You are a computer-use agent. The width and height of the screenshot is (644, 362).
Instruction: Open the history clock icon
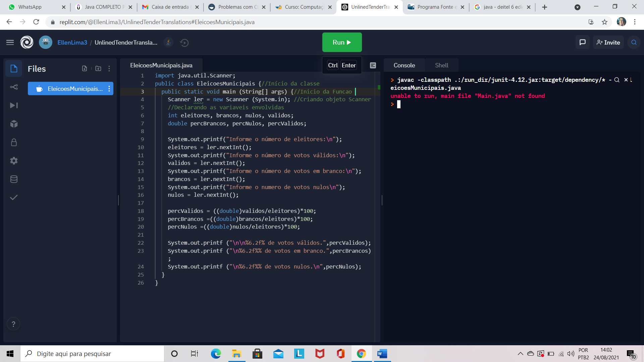click(184, 43)
